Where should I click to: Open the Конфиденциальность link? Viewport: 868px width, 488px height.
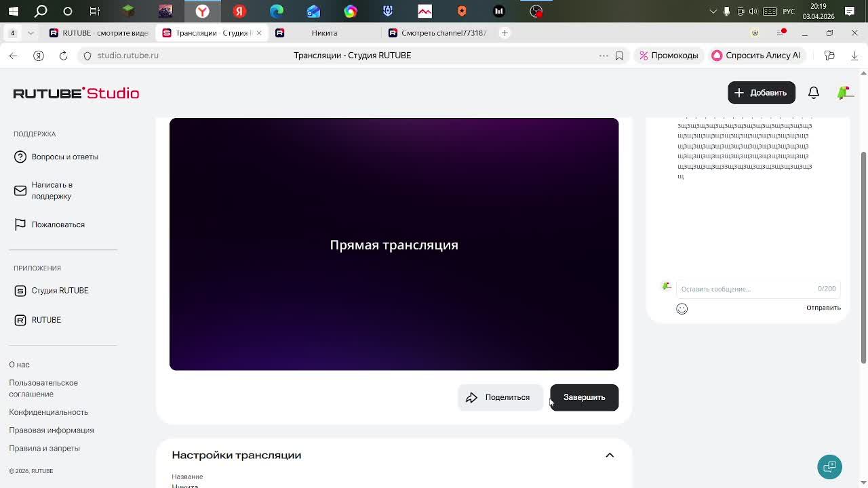[48, 412]
